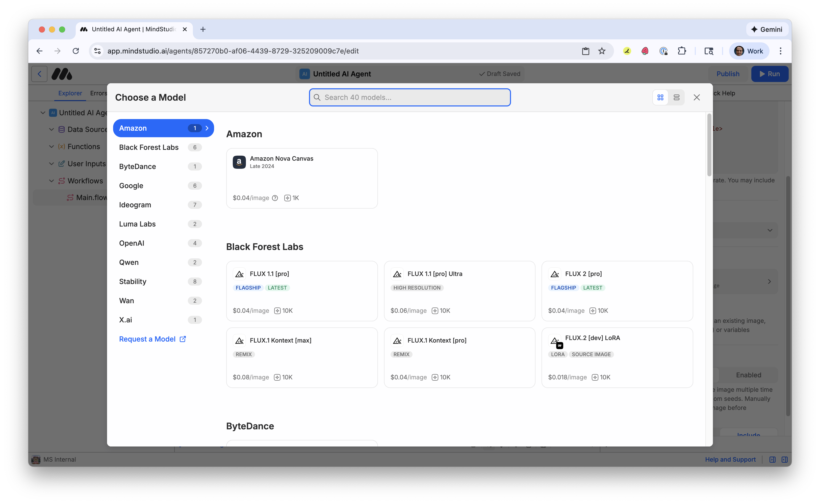Click the Search 40 models field
This screenshot has width=820, height=504.
[x=410, y=97]
